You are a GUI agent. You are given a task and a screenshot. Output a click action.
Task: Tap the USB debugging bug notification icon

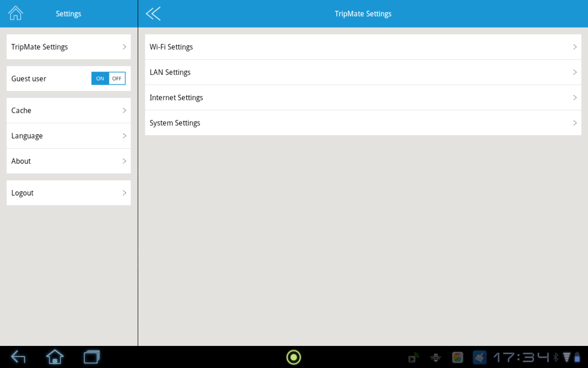(435, 357)
